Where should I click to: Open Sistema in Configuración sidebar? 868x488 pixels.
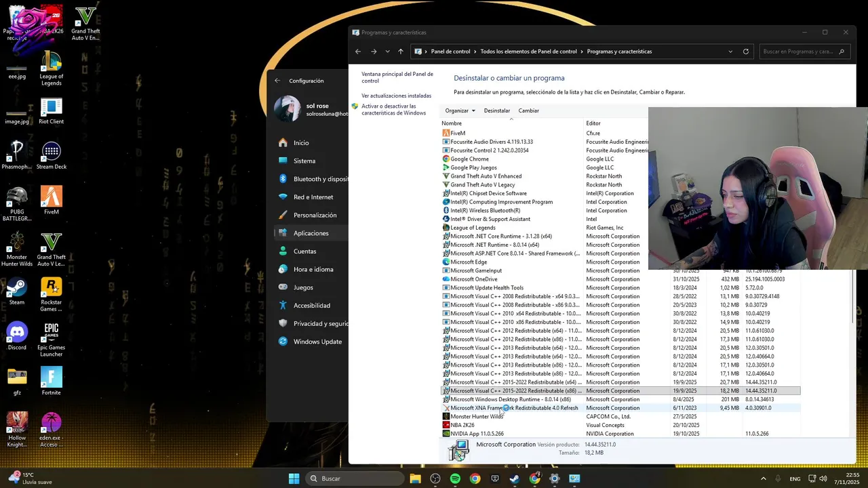304,161
